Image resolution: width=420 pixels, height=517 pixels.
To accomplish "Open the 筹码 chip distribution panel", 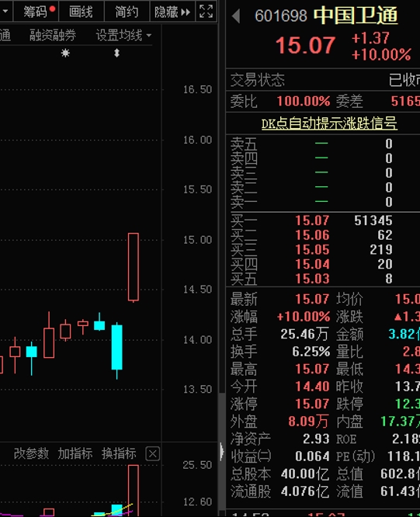I will click(36, 12).
